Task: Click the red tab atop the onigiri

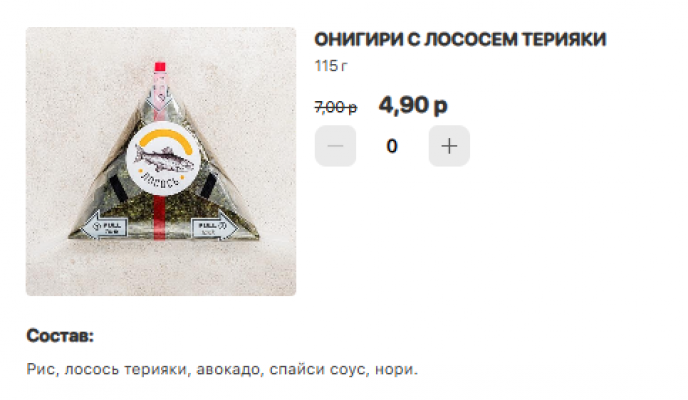Action: tap(160, 67)
